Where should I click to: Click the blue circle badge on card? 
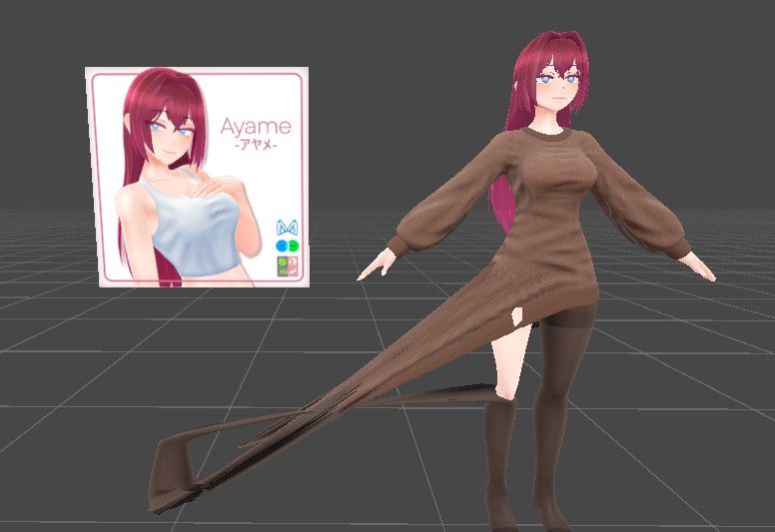282,246
